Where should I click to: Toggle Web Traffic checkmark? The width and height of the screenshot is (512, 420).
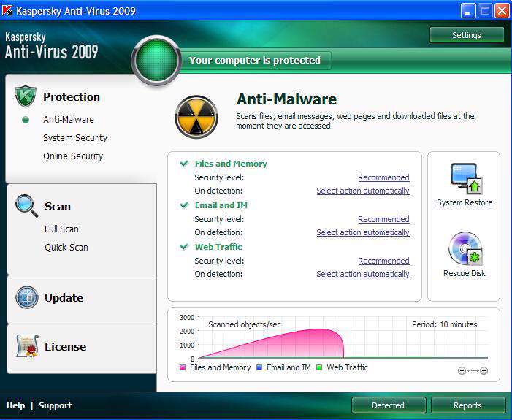click(x=185, y=247)
